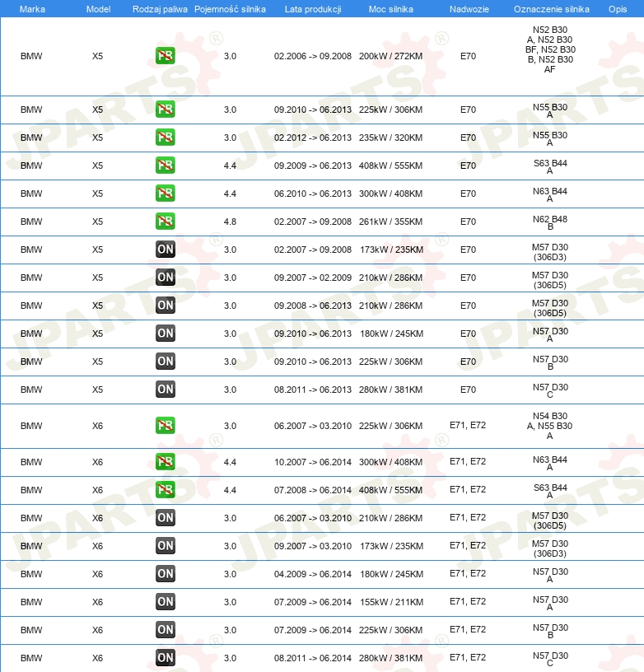The image size is (644, 672).
Task: Select E70 in the X5 4.8 row
Action: point(468,222)
